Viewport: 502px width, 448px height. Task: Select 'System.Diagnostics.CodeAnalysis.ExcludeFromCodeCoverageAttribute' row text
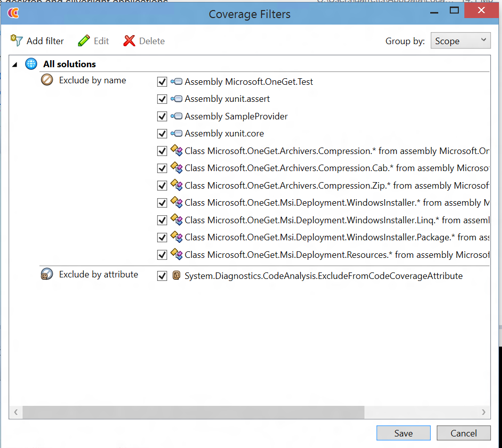click(323, 276)
